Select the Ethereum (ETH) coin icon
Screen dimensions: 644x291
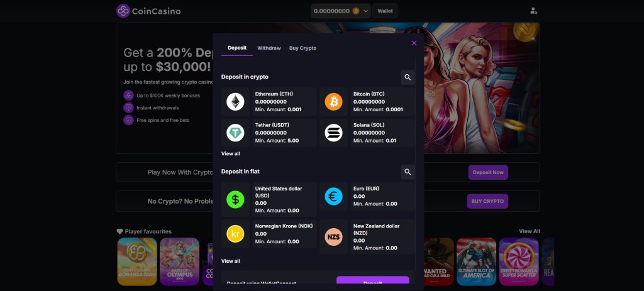coord(235,102)
